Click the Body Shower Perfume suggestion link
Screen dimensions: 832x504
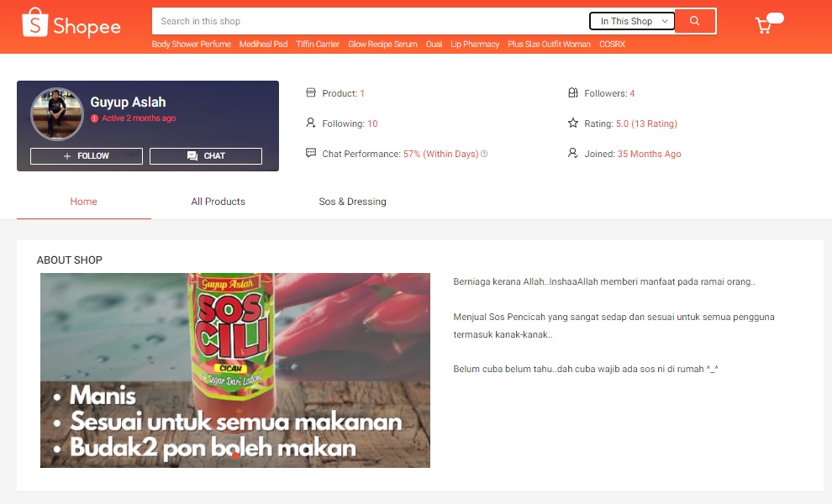point(191,45)
